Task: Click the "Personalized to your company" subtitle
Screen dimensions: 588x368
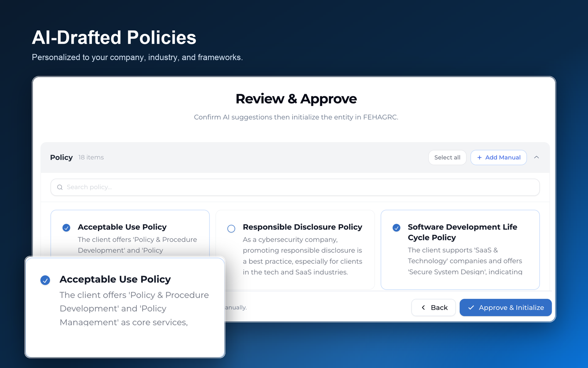Action: [137, 57]
